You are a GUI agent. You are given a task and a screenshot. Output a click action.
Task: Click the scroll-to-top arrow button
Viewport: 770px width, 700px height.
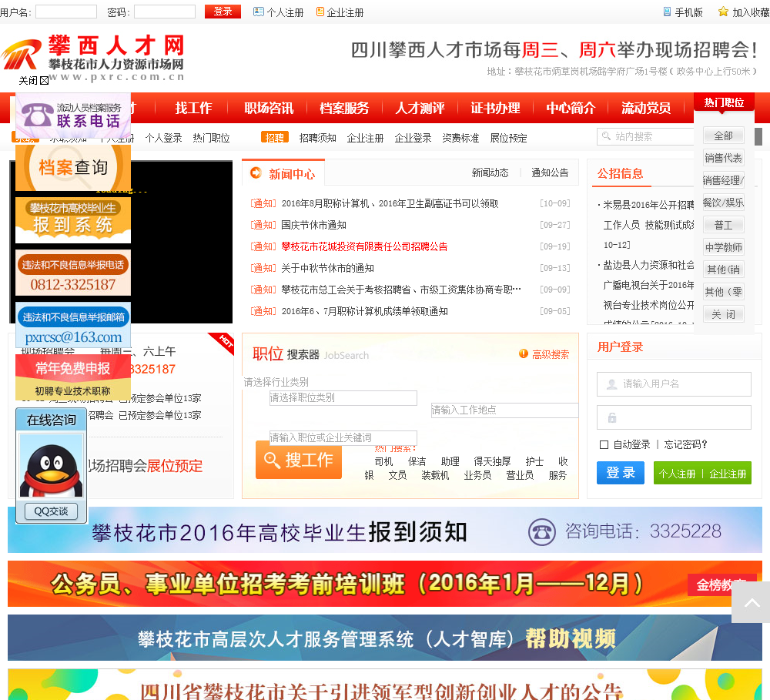click(752, 603)
